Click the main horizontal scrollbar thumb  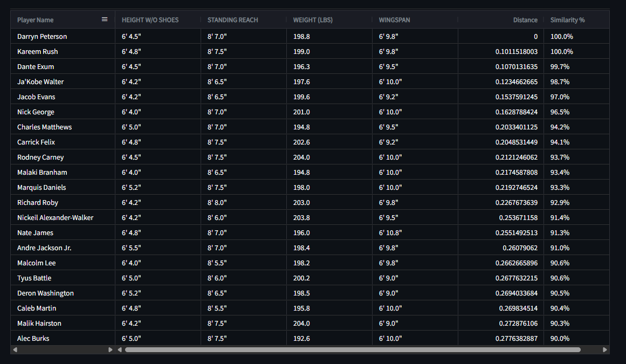[x=353, y=349]
